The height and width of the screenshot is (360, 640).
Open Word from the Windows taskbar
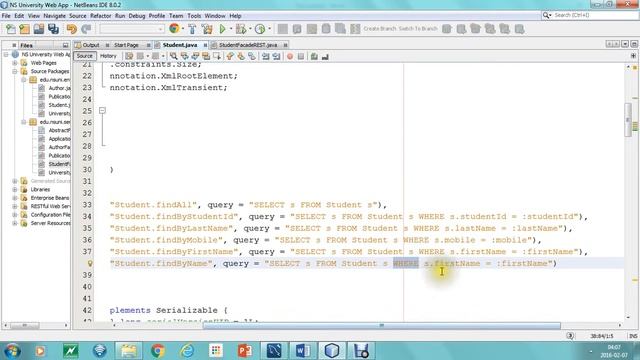point(303,351)
